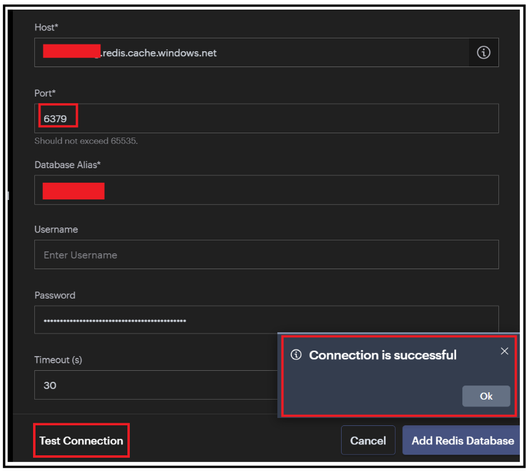529x471 pixels.
Task: Click the Timeout (s) label
Action: pyautogui.click(x=58, y=360)
